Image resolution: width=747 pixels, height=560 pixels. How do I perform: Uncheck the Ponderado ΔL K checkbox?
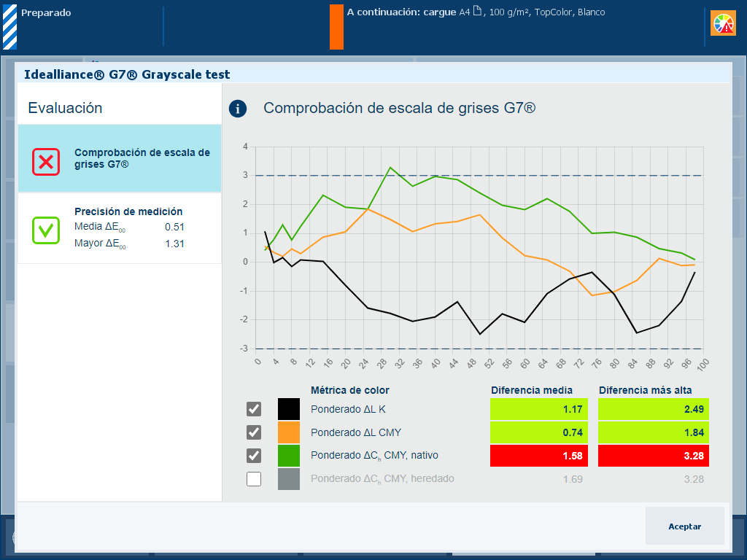(254, 409)
